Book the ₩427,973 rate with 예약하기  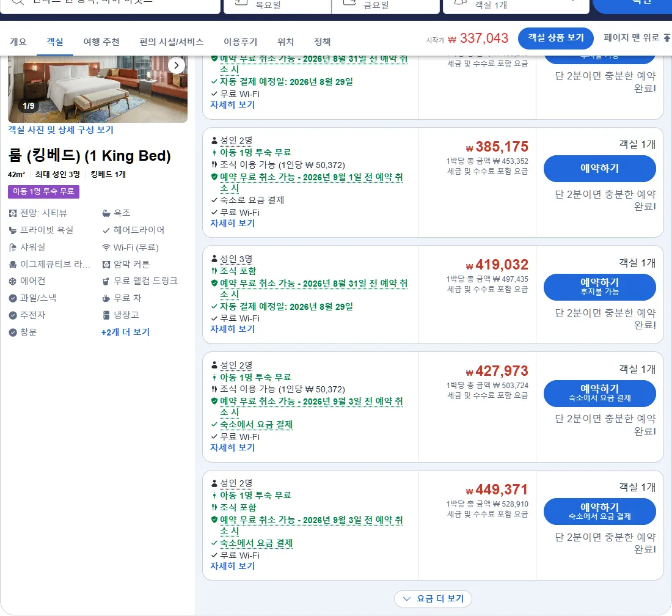coord(599,393)
